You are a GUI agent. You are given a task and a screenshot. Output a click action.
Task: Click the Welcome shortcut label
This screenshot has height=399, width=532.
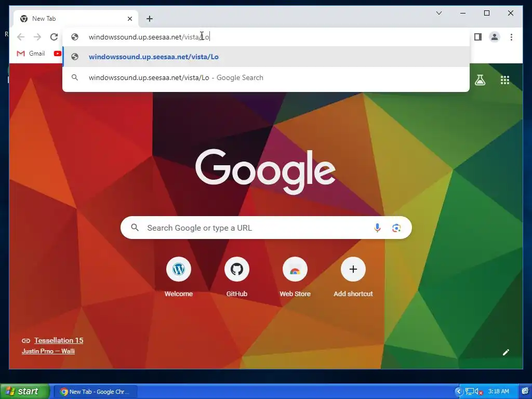179,294
